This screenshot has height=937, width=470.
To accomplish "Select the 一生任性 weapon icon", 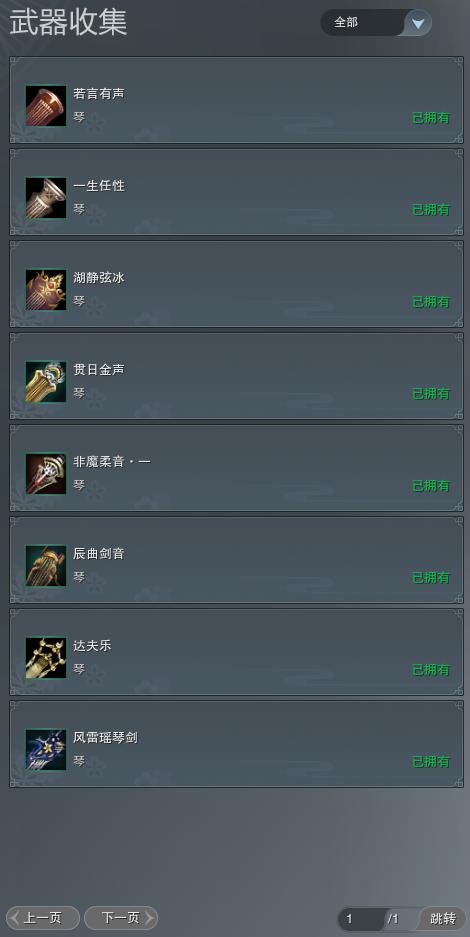I will pos(46,198).
